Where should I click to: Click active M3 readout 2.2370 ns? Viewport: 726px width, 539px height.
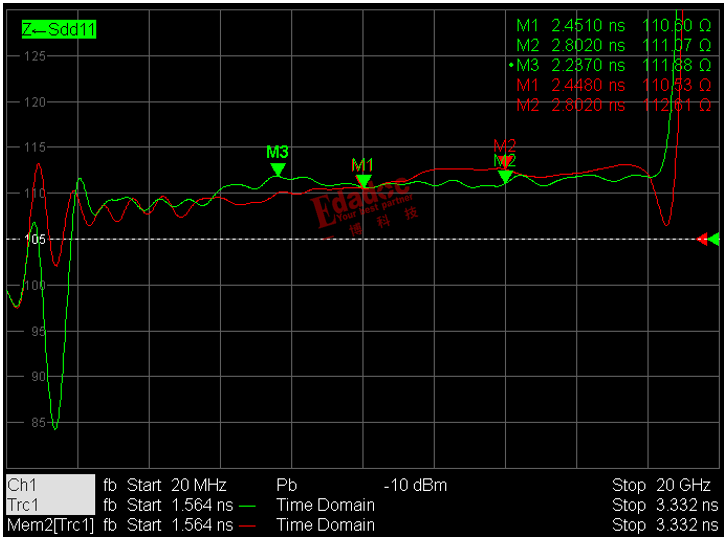point(588,65)
